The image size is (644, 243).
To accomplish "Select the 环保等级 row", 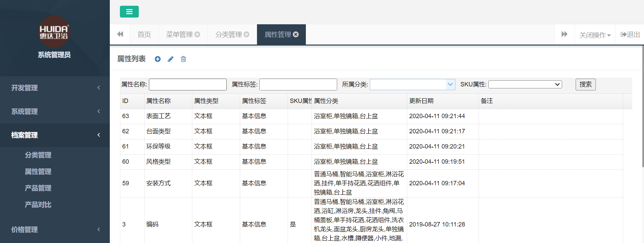I will [x=372, y=146].
